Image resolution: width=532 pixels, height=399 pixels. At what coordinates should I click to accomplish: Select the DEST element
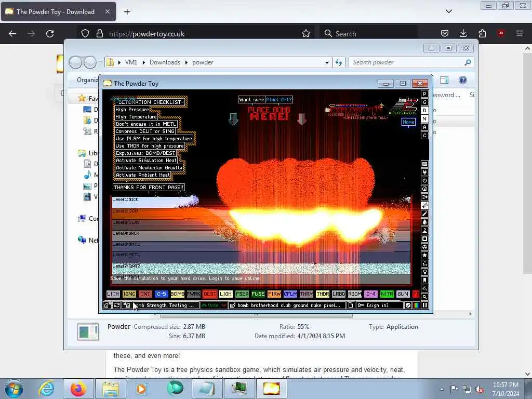[x=210, y=294]
